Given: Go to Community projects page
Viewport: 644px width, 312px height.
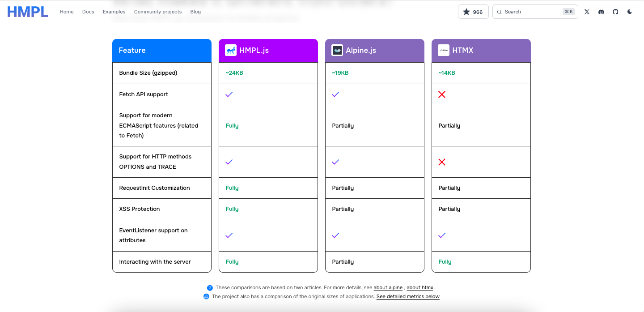Looking at the screenshot, I should point(158,12).
